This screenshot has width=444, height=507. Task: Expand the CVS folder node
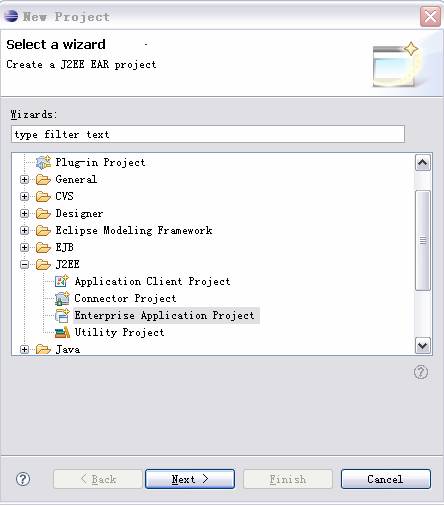(x=24, y=196)
